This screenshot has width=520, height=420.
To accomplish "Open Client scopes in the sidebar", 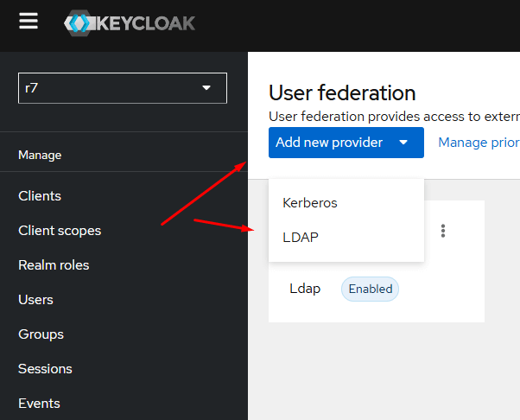I will (x=60, y=231).
